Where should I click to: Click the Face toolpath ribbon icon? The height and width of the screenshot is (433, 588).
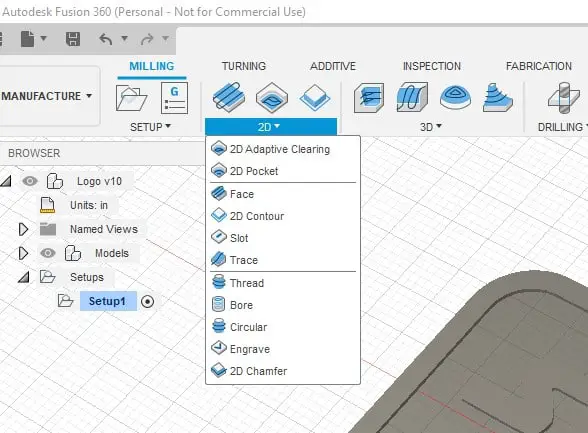coord(229,97)
